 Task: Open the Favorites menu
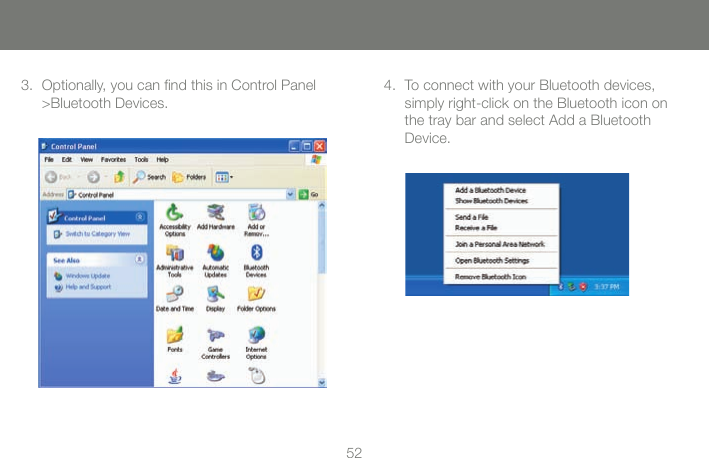point(113,160)
